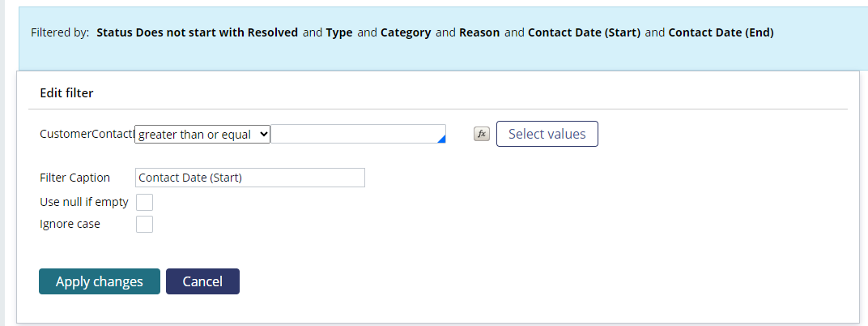Click the 'Filter Caption' label

coord(74,178)
